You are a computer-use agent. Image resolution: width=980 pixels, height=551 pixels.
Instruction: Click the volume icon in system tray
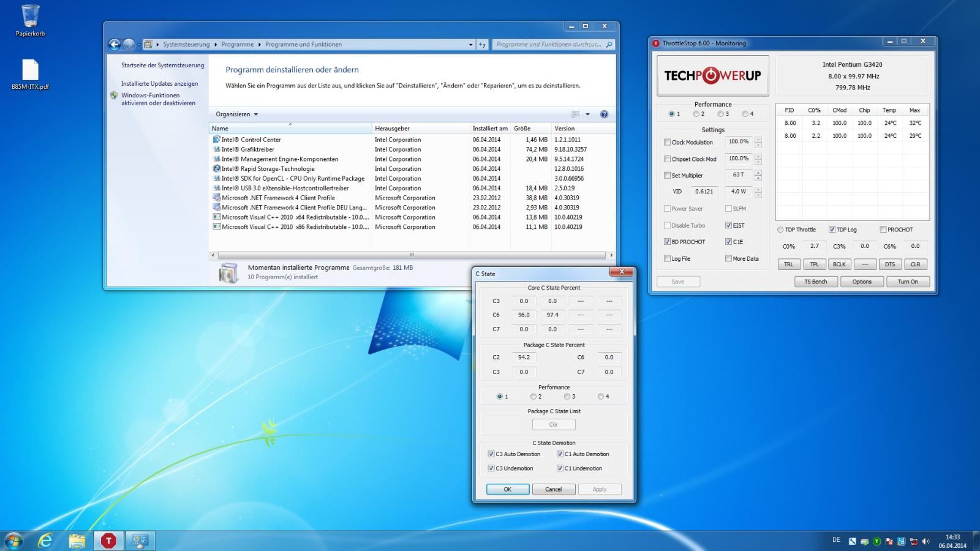point(925,541)
